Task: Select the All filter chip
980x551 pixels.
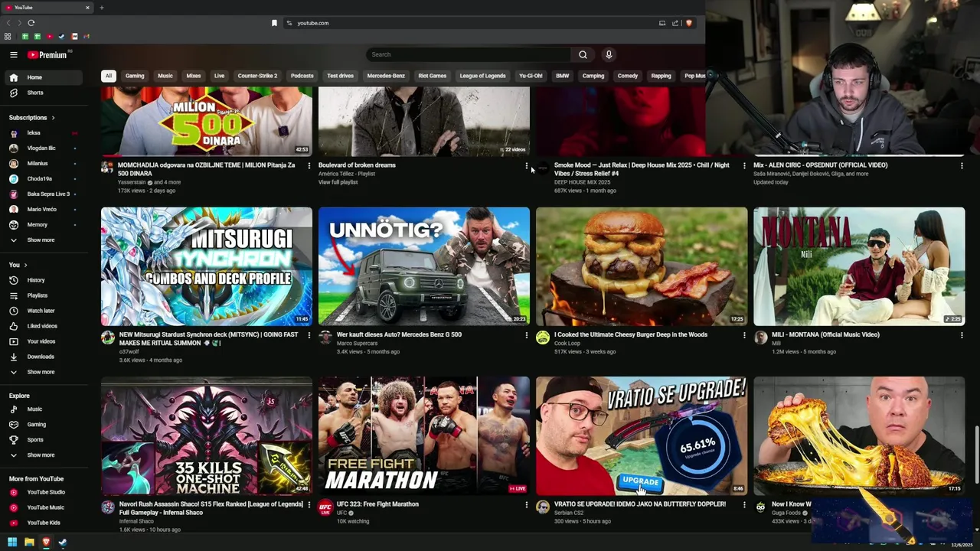Action: coord(109,76)
